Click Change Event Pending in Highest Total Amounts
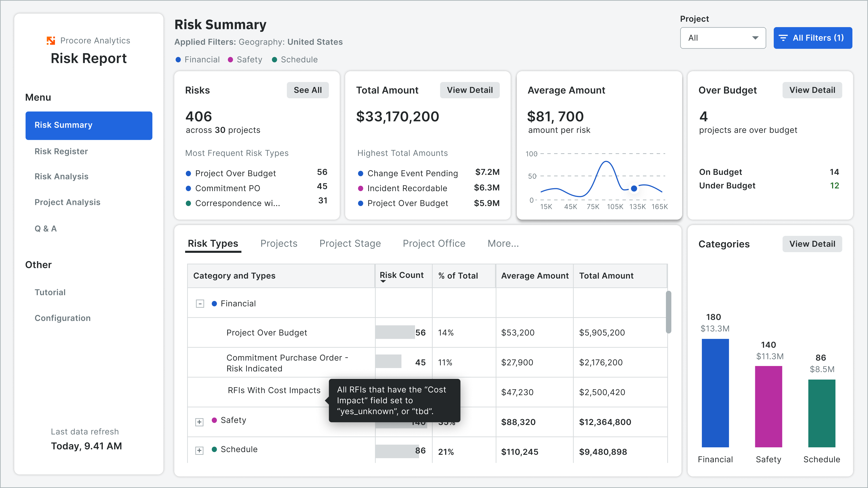868x488 pixels. (x=413, y=174)
